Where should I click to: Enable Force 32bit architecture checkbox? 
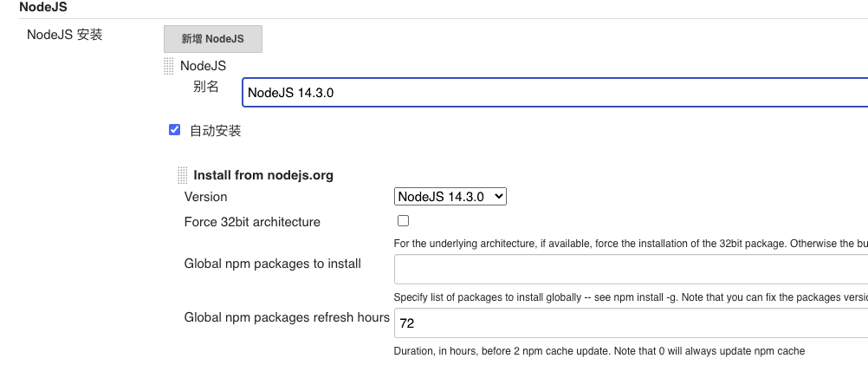[x=403, y=221]
